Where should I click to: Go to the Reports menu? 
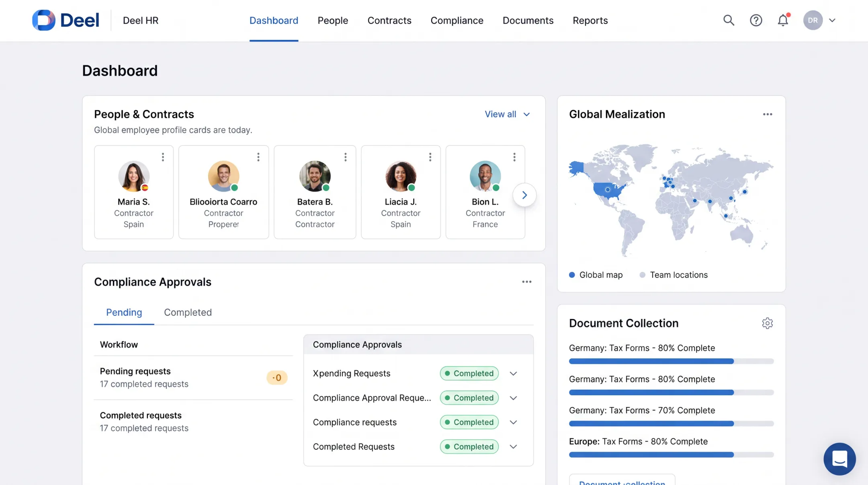pyautogui.click(x=590, y=21)
